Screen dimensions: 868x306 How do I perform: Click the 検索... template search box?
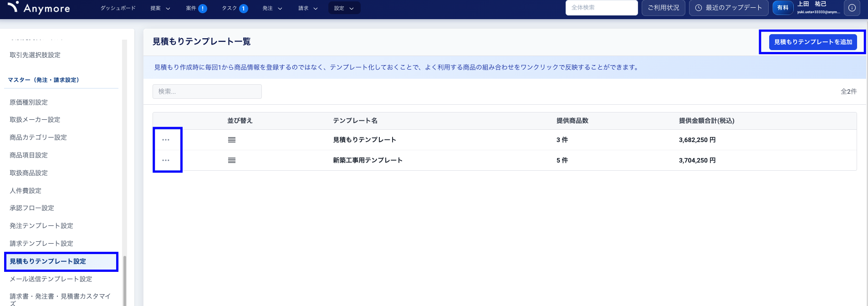[207, 92]
